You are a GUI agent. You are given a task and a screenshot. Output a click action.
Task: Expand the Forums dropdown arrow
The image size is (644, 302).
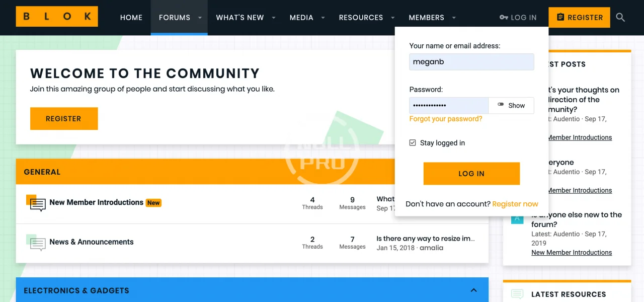[x=200, y=18]
